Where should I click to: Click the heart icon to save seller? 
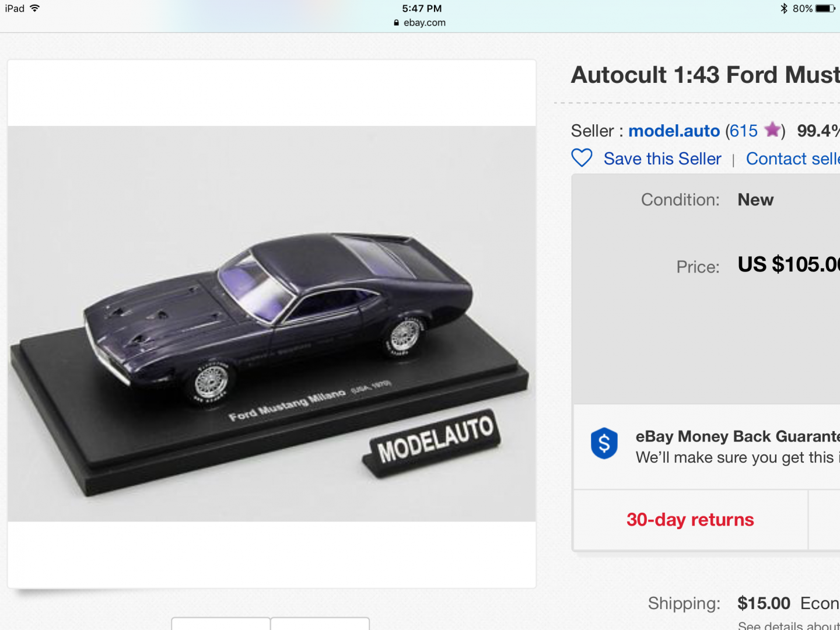pyautogui.click(x=582, y=158)
